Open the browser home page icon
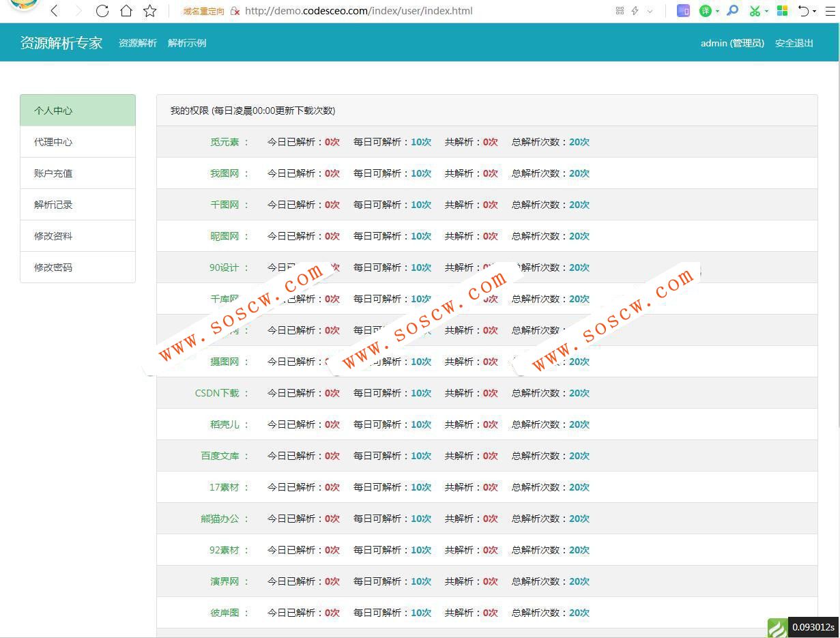Image resolution: width=840 pixels, height=638 pixels. pos(126,11)
